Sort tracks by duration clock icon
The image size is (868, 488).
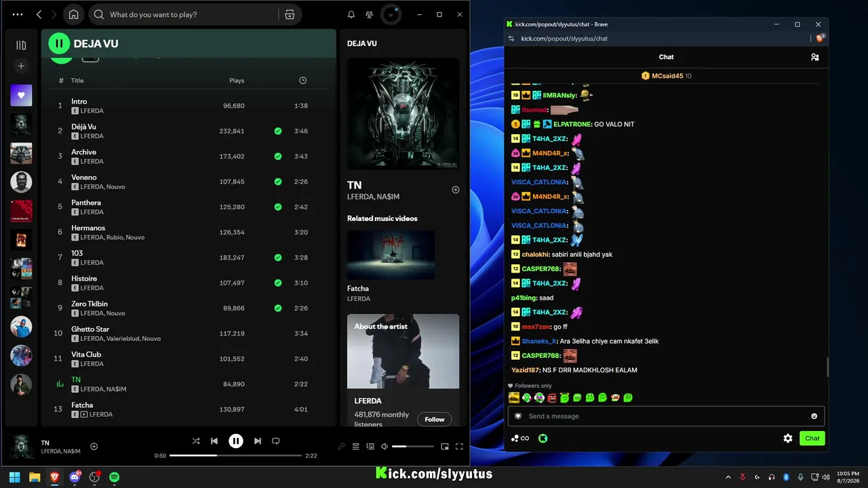pyautogui.click(x=302, y=81)
